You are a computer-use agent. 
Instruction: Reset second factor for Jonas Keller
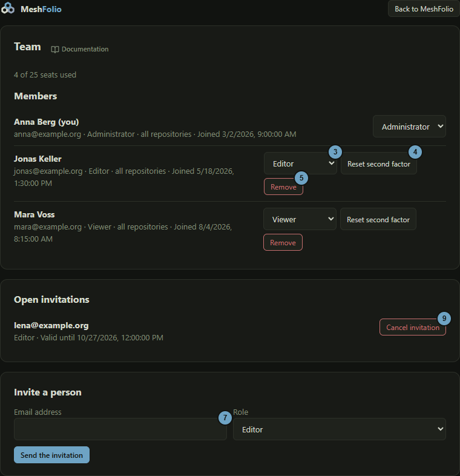click(x=378, y=164)
